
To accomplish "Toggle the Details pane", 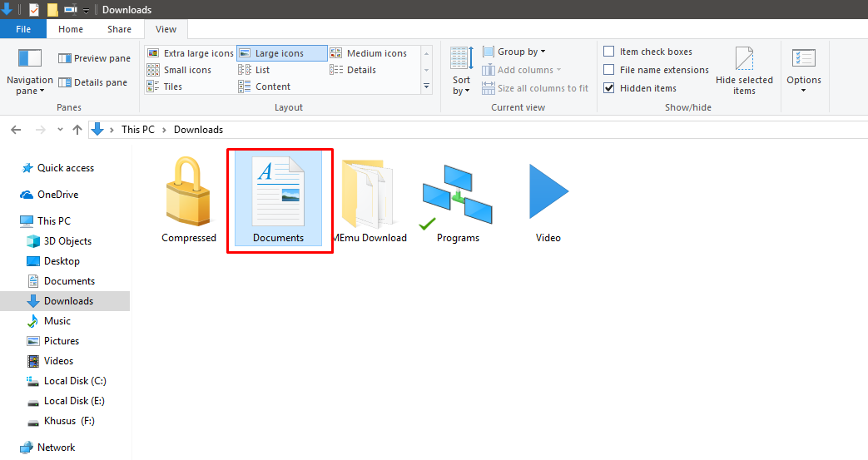I will point(92,82).
